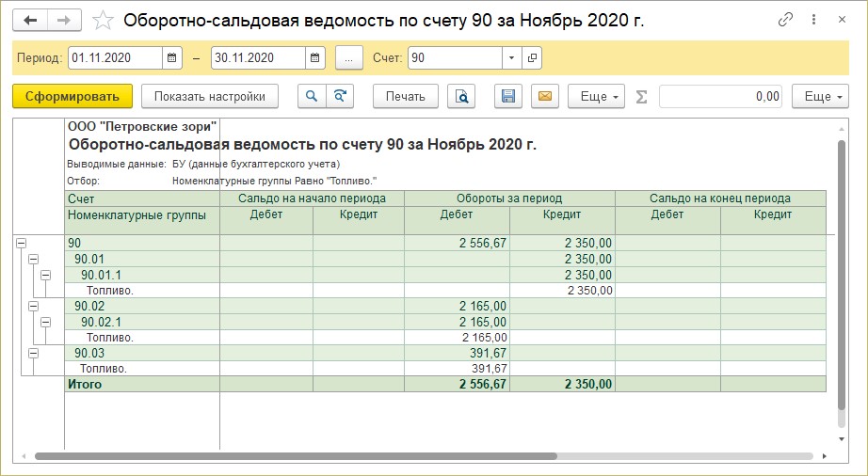Collapse the 90.01.1 tree node
868x476 pixels.
click(x=45, y=275)
